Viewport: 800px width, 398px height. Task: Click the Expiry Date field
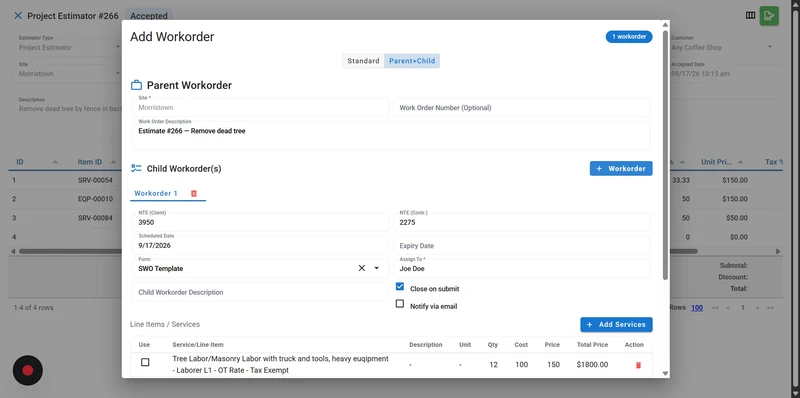[522, 245]
